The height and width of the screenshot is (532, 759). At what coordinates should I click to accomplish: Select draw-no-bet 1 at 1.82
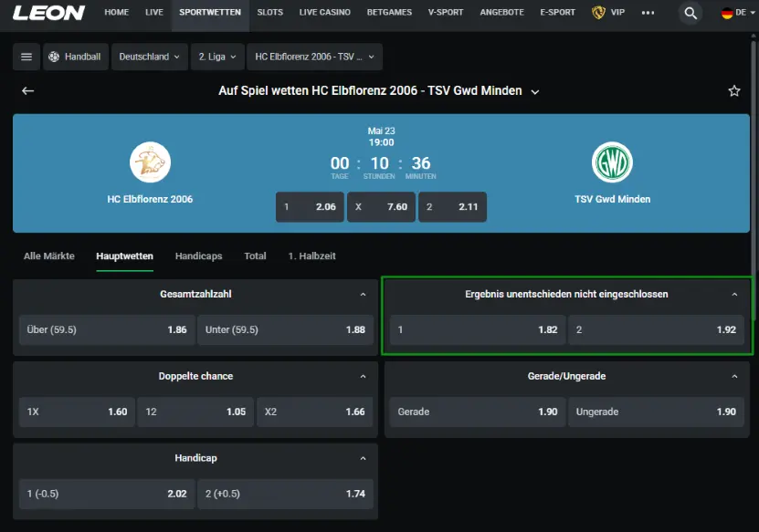click(478, 329)
